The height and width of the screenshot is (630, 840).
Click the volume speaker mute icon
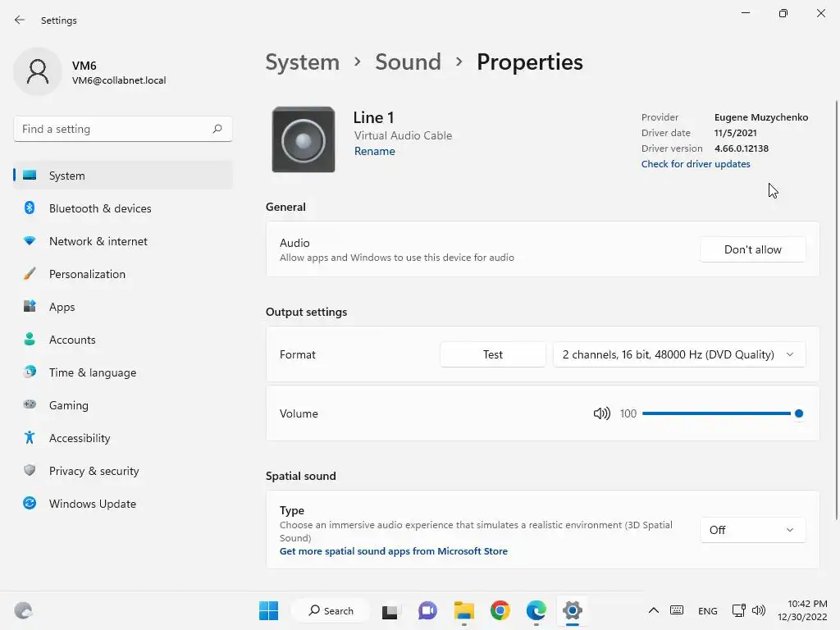(601, 413)
